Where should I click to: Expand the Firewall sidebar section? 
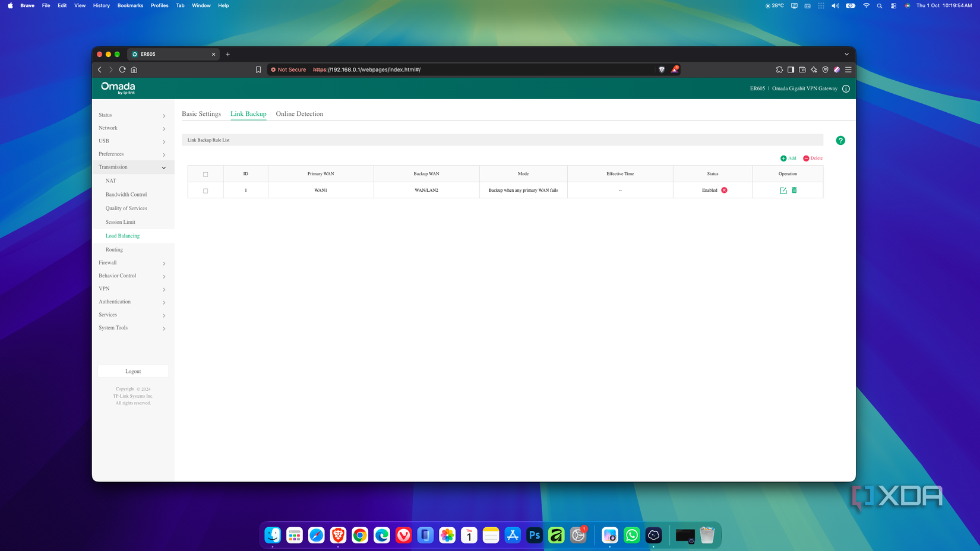[x=133, y=263]
